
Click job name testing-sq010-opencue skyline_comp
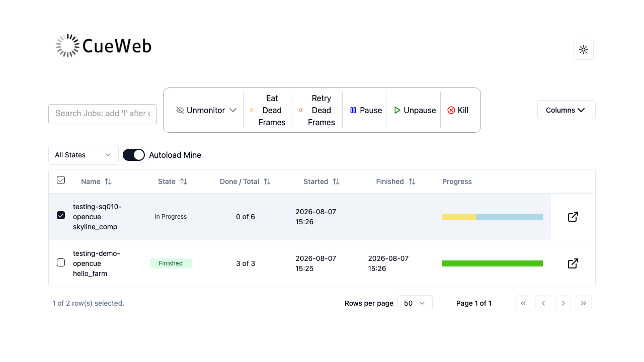click(x=98, y=217)
